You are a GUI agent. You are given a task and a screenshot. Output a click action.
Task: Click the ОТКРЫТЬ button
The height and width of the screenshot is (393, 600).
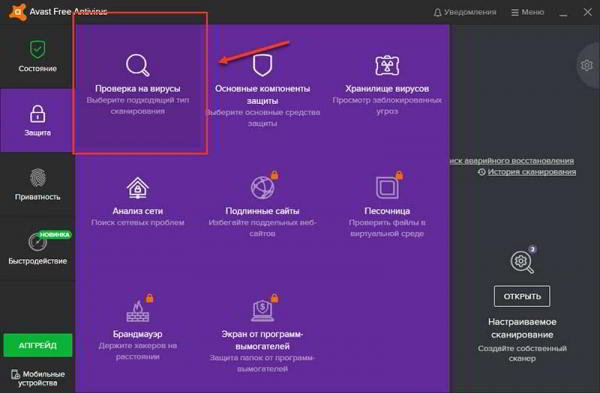pos(522,296)
